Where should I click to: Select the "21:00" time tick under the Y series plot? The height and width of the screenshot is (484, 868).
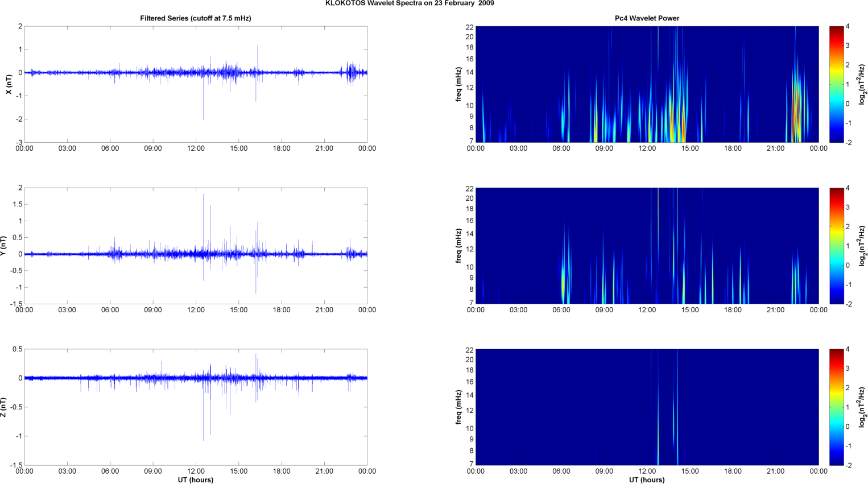coord(324,310)
